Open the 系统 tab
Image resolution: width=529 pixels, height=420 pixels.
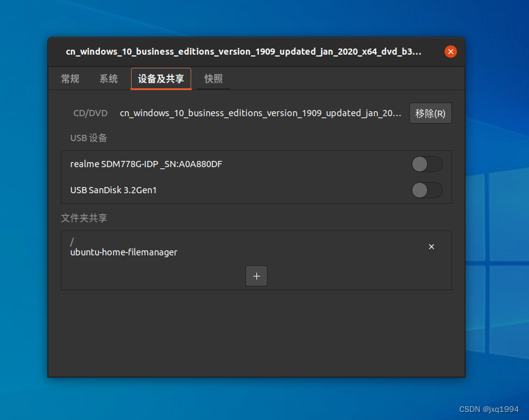click(x=109, y=79)
